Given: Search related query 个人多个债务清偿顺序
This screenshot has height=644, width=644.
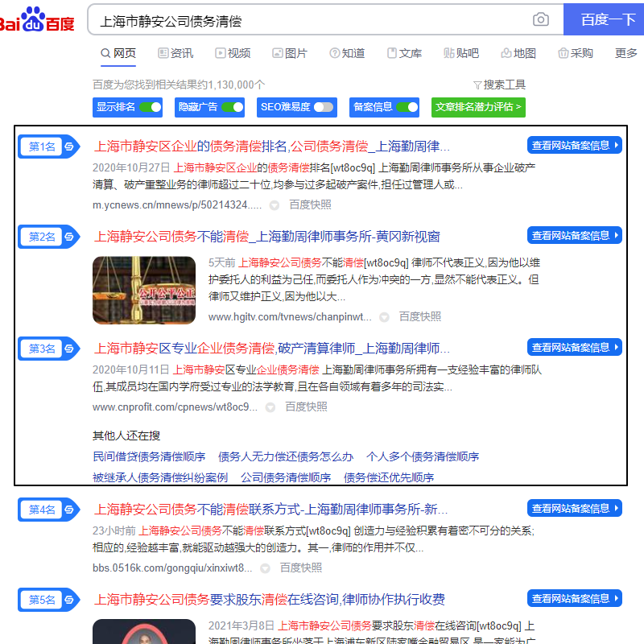Looking at the screenshot, I should tap(423, 456).
